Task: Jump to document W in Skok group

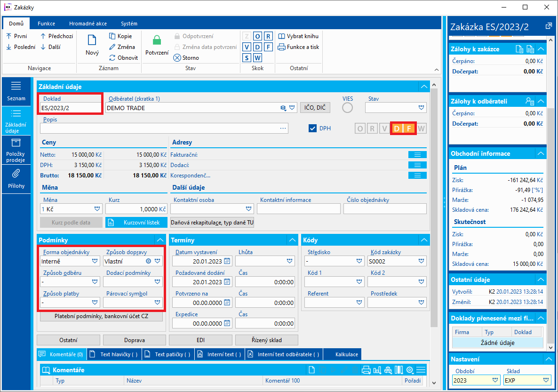Action: [x=257, y=58]
